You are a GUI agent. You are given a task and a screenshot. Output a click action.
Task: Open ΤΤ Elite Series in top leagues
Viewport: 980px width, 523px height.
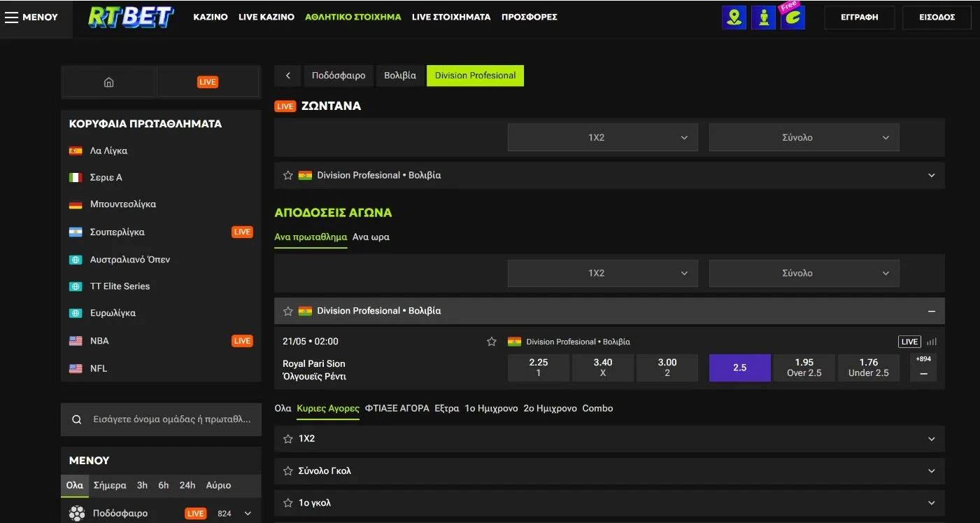[x=120, y=286]
